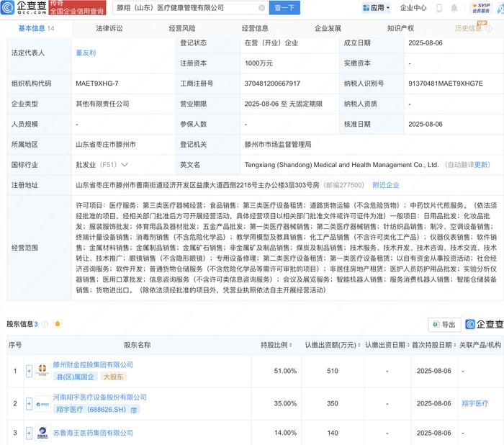Click the customer service avatar at top right
Screen dimensions: 504x445
[501, 8]
